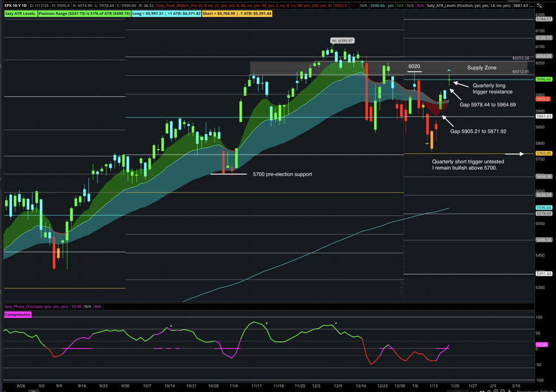Click the Saty_Pivot_Ribbon_Pro study title
556x392 pixels.
click(176, 6)
